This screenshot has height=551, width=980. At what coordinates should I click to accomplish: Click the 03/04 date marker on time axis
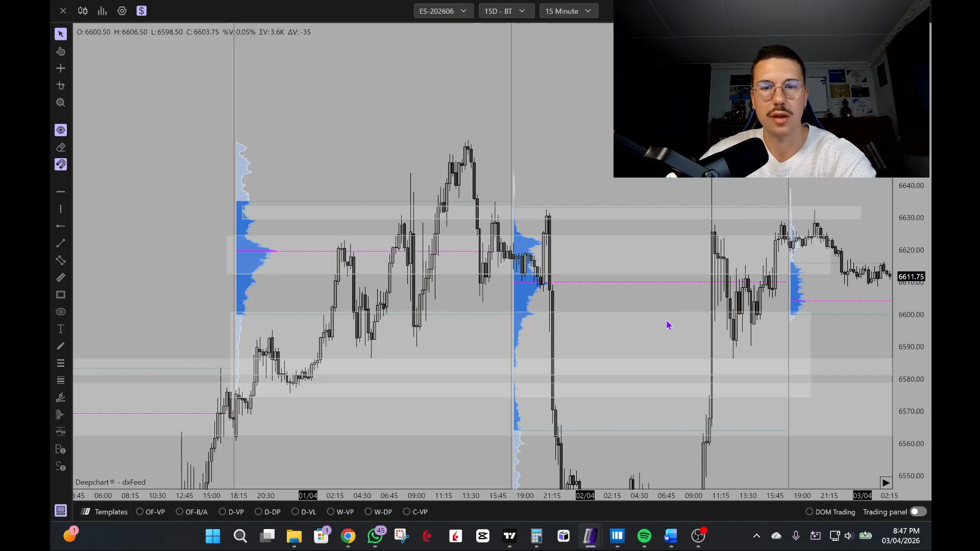click(x=862, y=495)
